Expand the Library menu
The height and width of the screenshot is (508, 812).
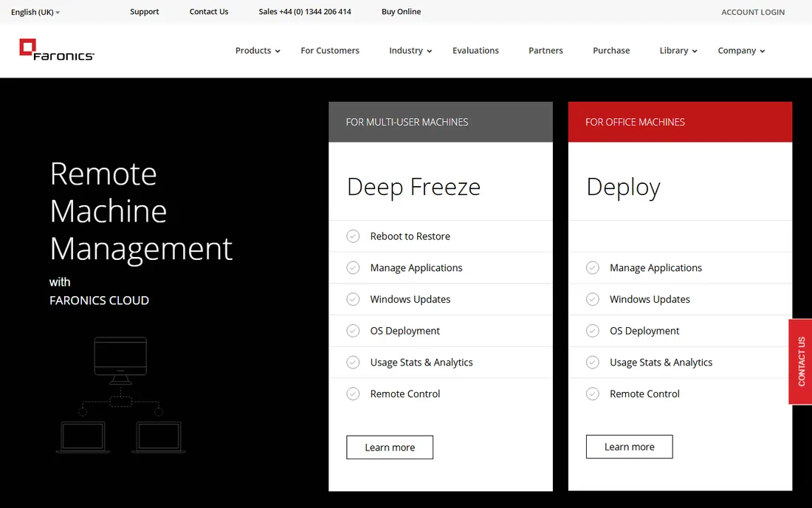(678, 51)
